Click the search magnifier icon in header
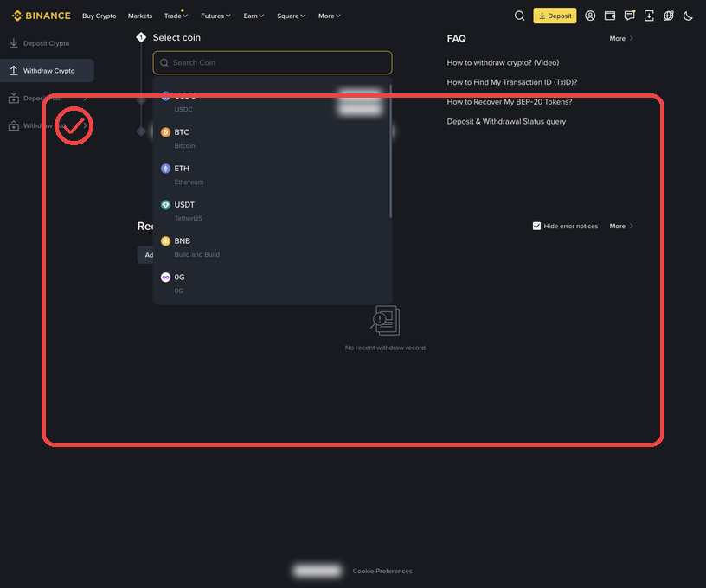The width and height of the screenshot is (706, 588). [x=519, y=16]
